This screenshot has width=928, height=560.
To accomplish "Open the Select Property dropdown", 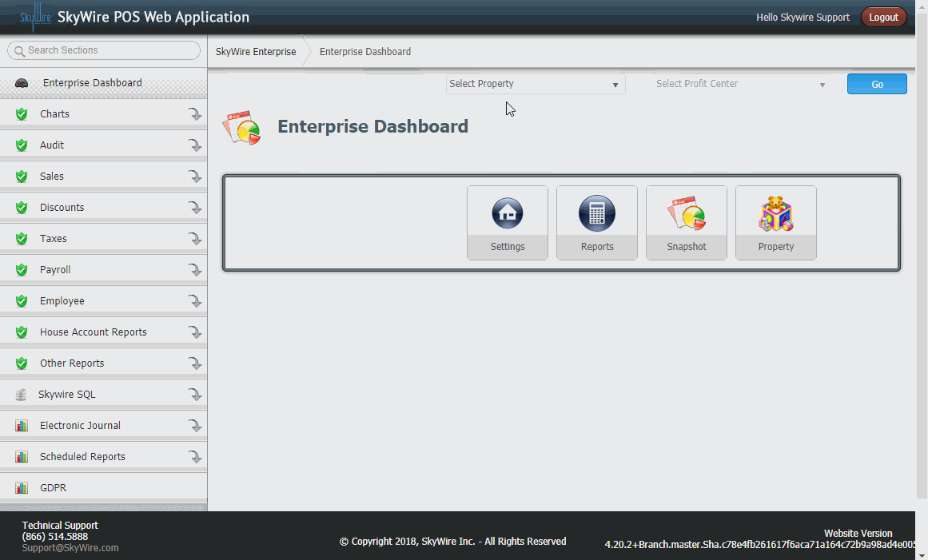I will click(535, 84).
